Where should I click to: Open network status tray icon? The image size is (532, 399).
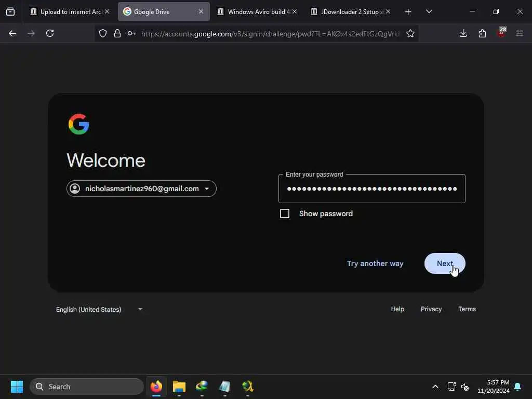click(451, 387)
